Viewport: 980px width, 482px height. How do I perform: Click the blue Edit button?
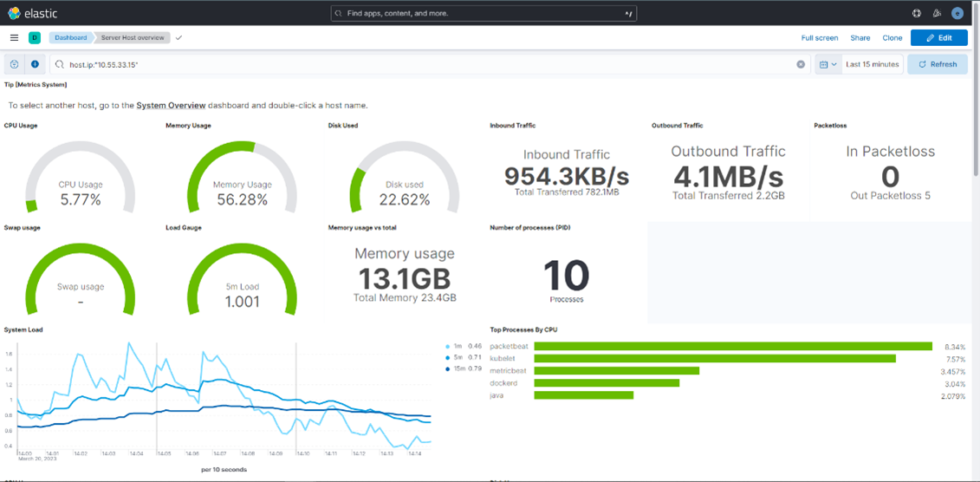point(938,38)
